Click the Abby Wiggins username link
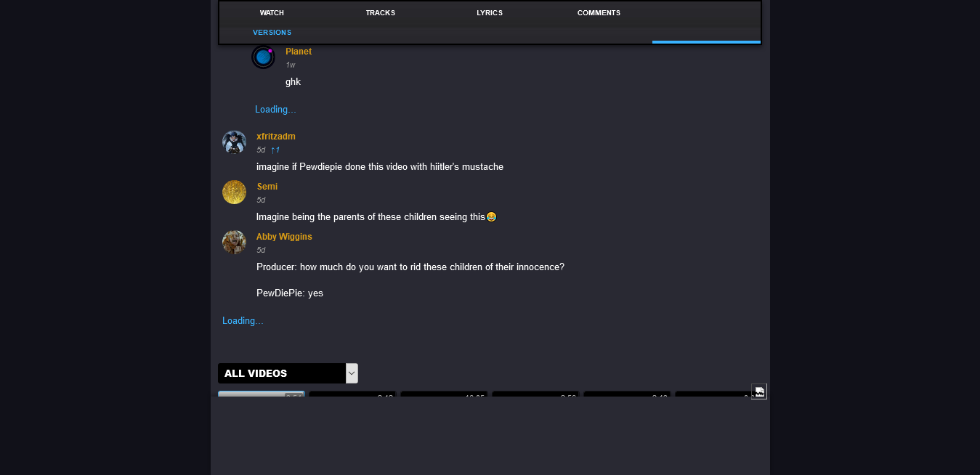The image size is (980, 475). pos(284,237)
